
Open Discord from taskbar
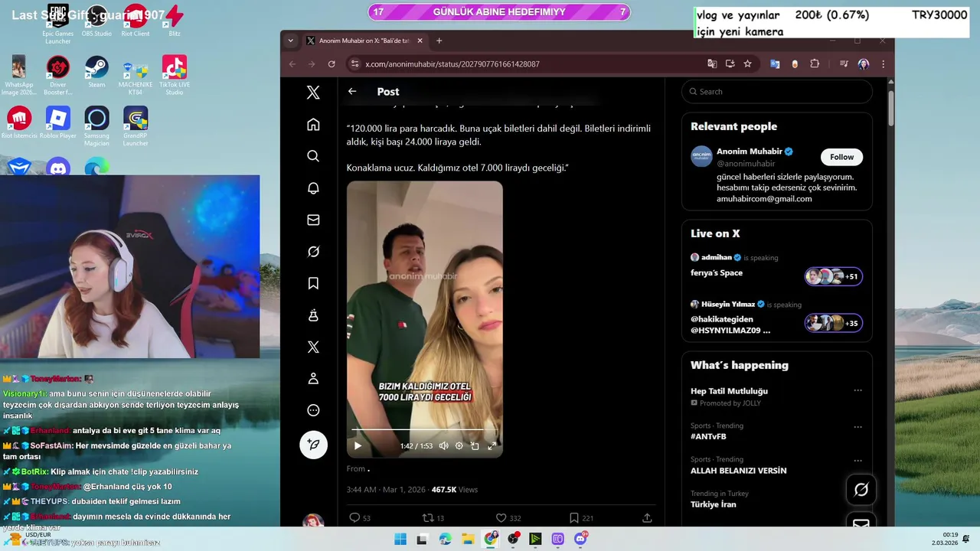pos(580,540)
